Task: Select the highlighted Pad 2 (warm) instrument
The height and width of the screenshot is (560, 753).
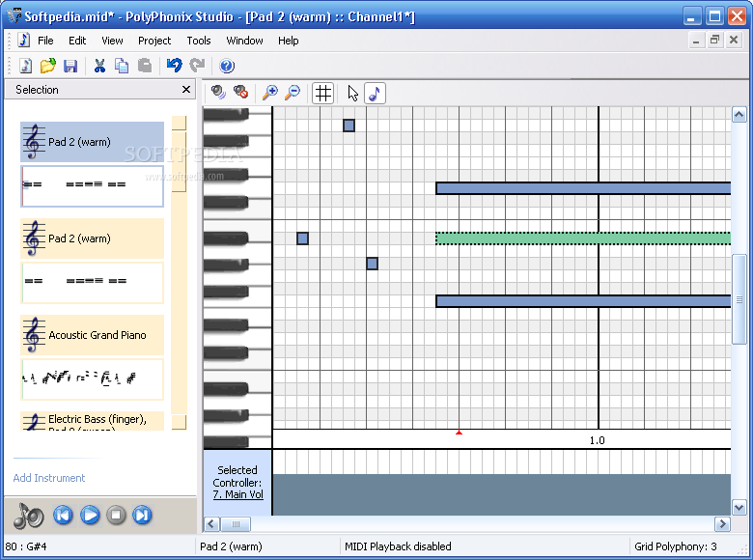Action: [x=93, y=142]
